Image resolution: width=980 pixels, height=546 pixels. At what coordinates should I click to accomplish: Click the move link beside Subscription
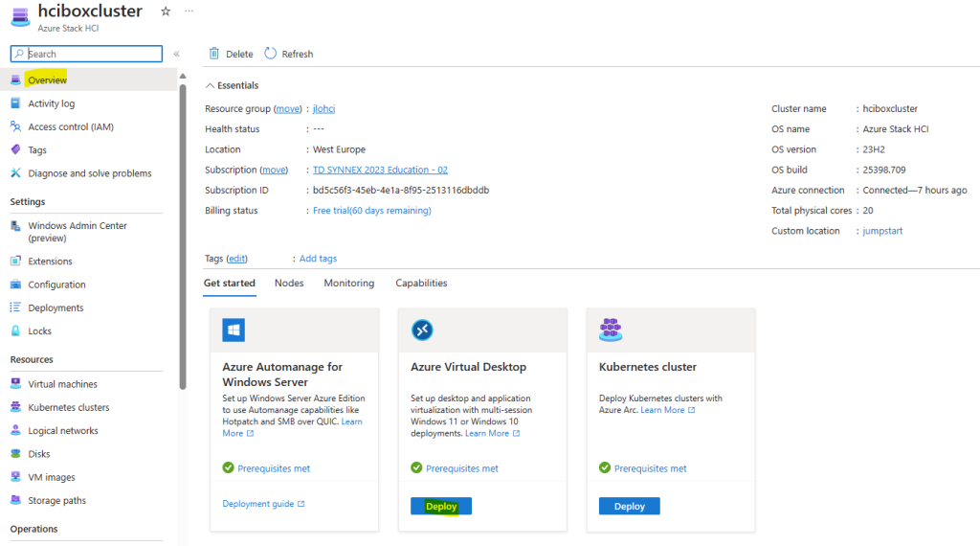tap(274, 171)
